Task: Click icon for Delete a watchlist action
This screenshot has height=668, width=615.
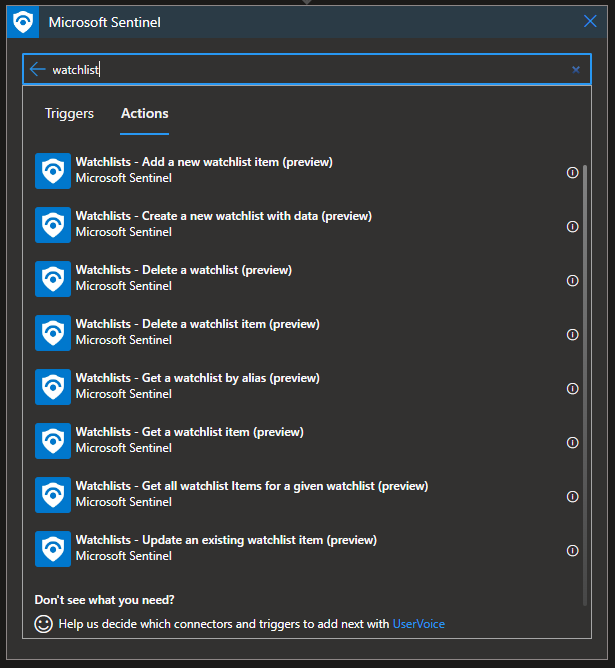Action: click(53, 279)
